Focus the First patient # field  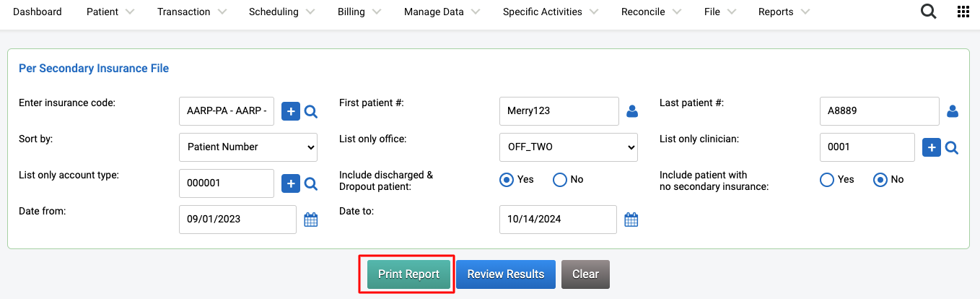coord(559,111)
